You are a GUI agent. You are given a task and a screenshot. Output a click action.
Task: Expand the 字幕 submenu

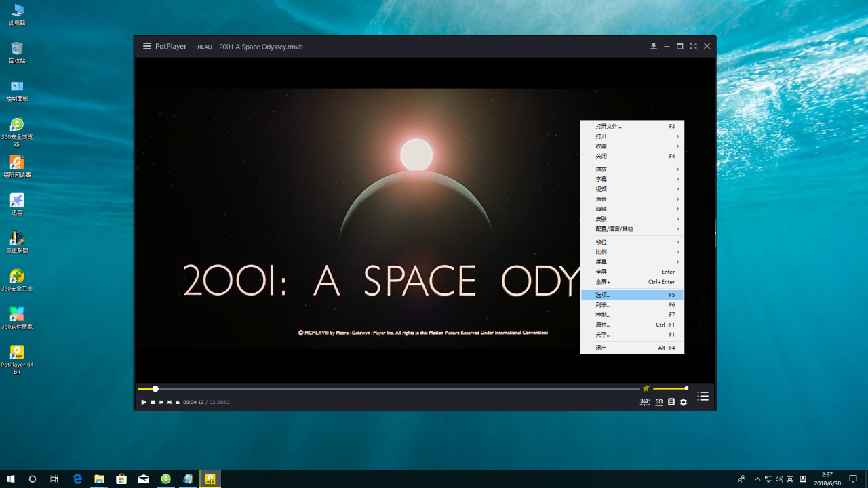click(x=632, y=179)
